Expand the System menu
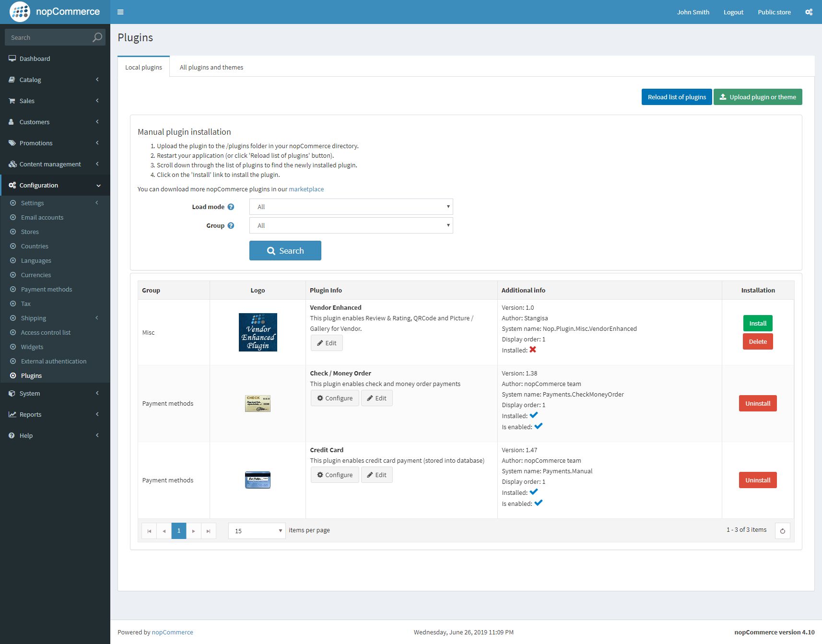822x644 pixels. tap(55, 393)
